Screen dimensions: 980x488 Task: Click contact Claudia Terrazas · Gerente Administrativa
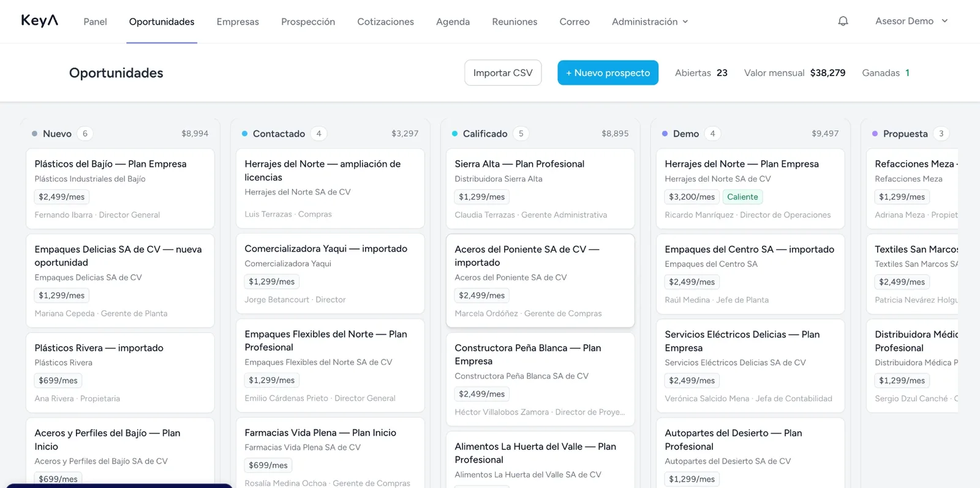pos(531,215)
